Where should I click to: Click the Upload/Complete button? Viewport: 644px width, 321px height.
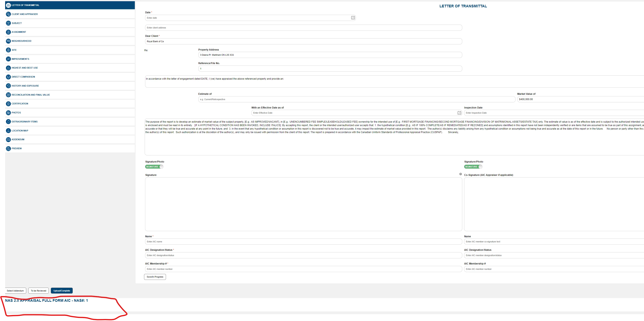(x=62, y=291)
